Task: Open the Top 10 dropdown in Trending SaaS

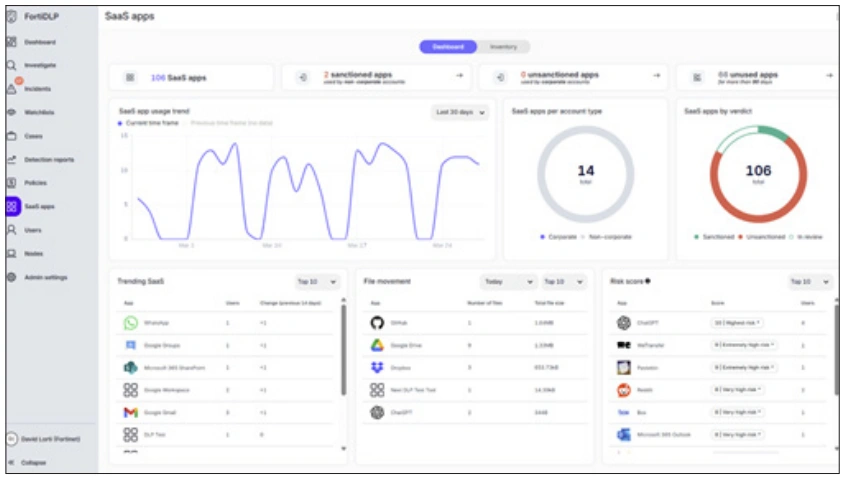Action: (x=318, y=282)
